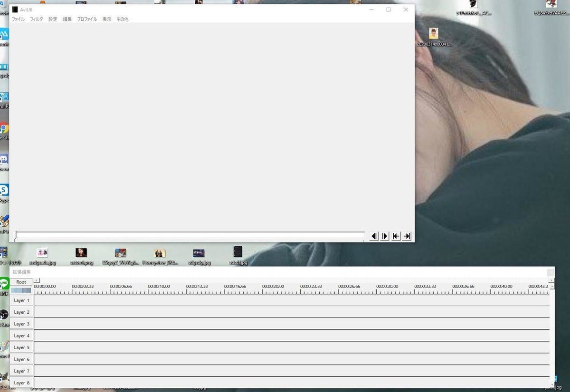Image resolution: width=570 pixels, height=392 pixels.
Task: Click the Root scene button
Action: point(21,282)
